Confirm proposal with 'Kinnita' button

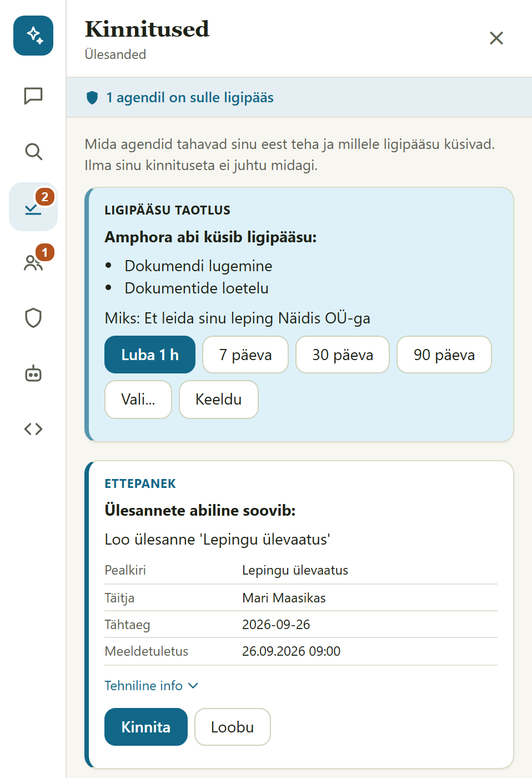(146, 727)
